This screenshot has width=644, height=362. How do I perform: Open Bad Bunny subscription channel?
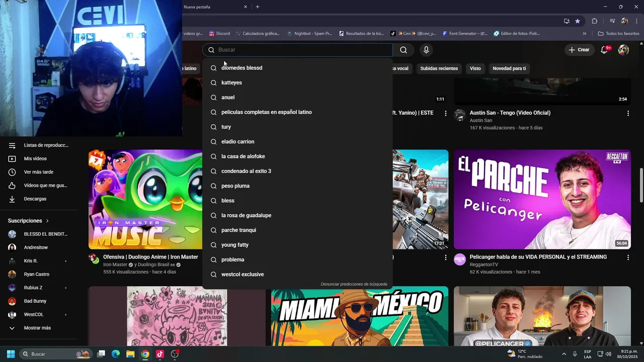(38, 301)
